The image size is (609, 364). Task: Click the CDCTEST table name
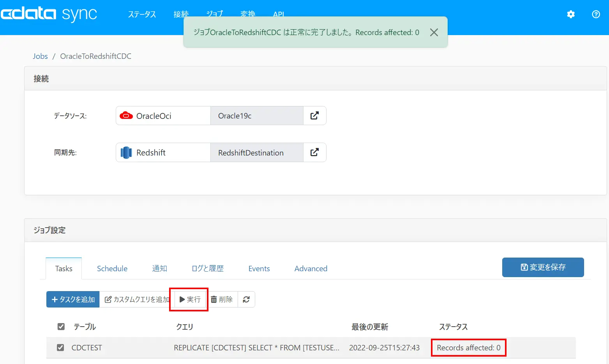coord(87,348)
